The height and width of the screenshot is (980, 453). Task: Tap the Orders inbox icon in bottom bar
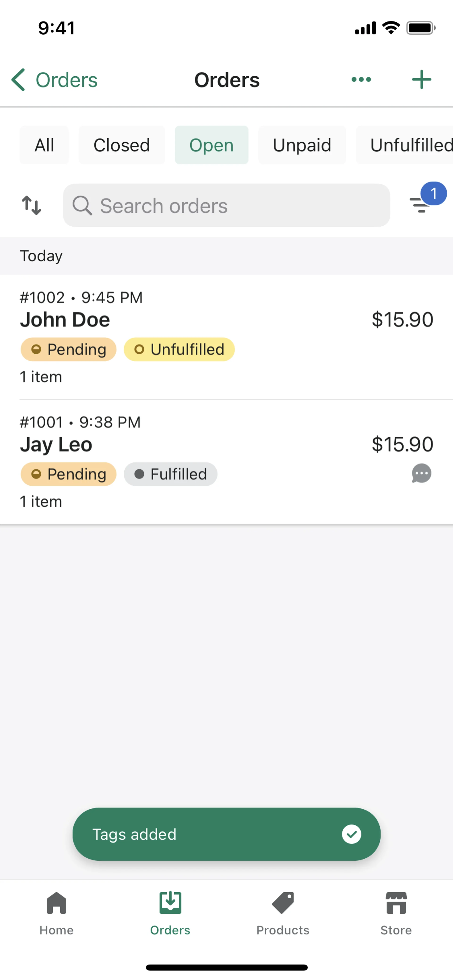[x=170, y=903]
